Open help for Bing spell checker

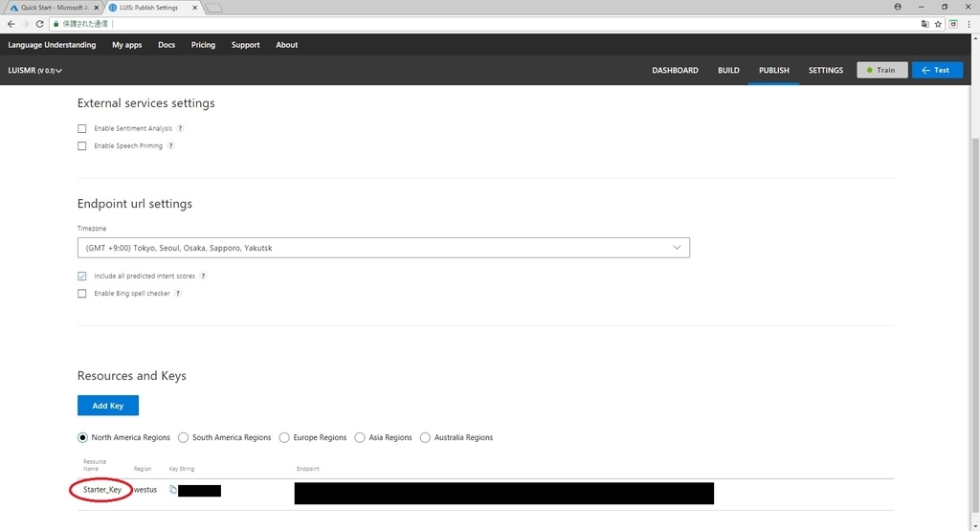point(178,293)
